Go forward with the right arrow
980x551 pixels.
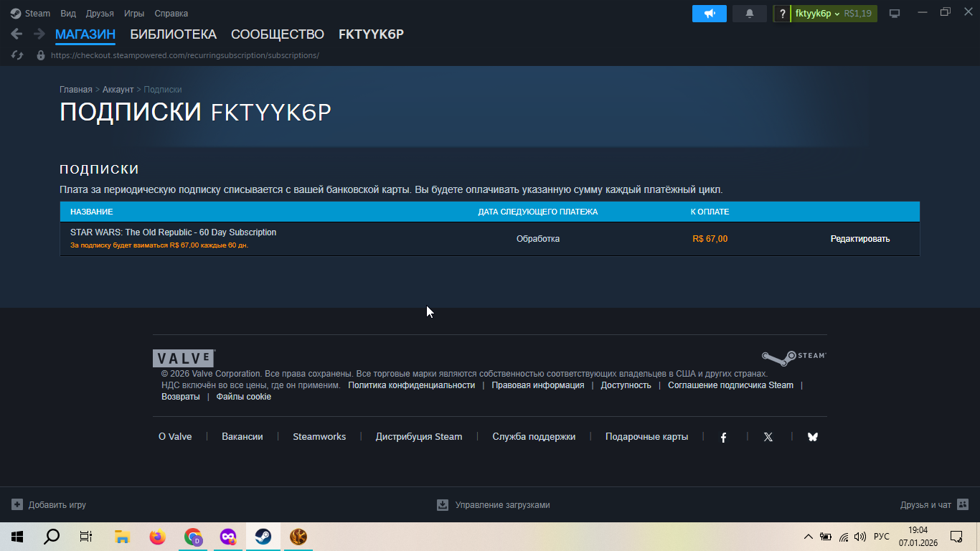(39, 34)
